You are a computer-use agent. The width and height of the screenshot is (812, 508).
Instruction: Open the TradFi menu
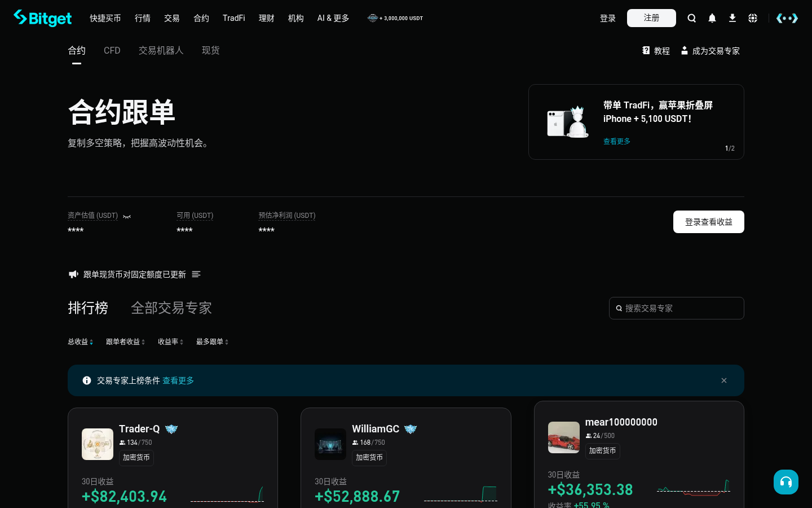click(x=234, y=18)
